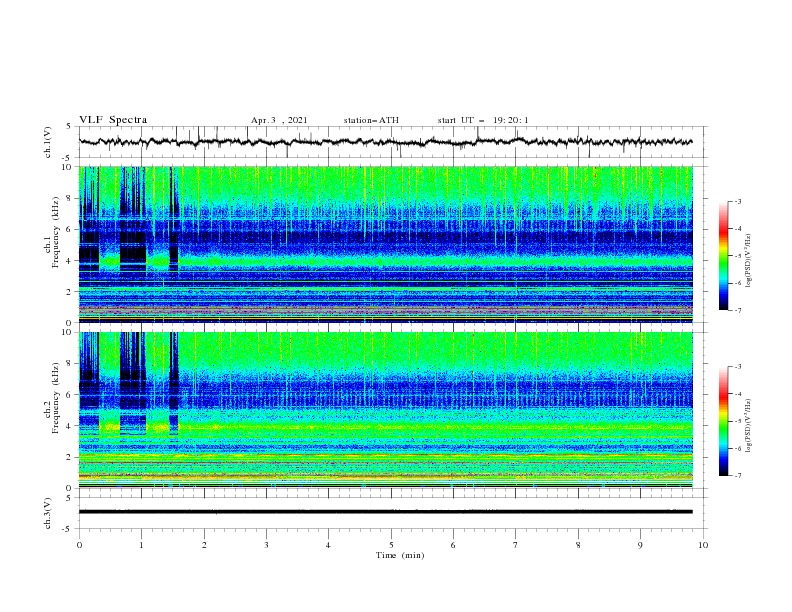Click the ch.1 spectrogram color scale bar
Screen dimensions: 792x612
(x=723, y=255)
